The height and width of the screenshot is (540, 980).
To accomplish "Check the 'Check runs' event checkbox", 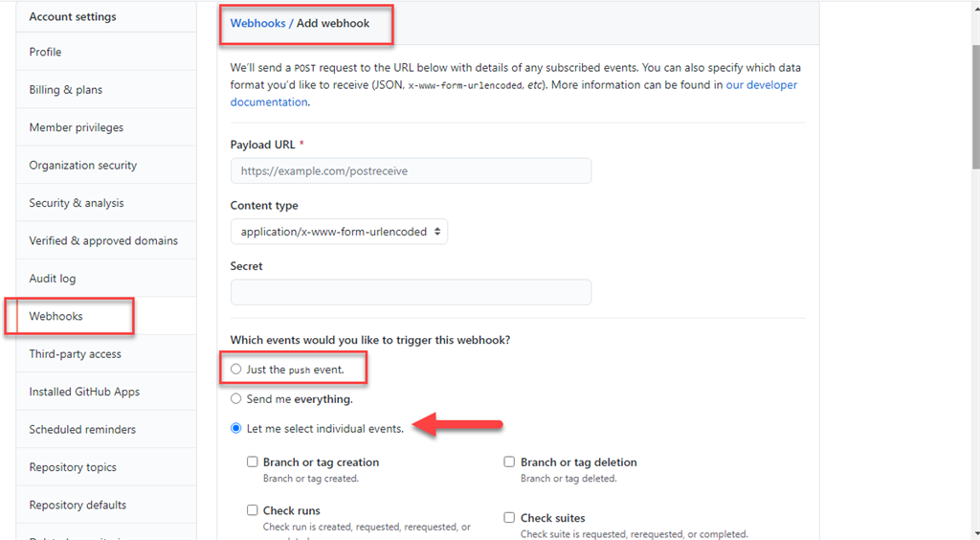I will pyautogui.click(x=253, y=510).
